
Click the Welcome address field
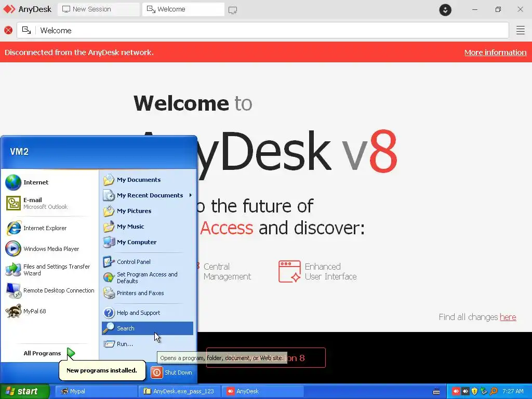pos(262,30)
